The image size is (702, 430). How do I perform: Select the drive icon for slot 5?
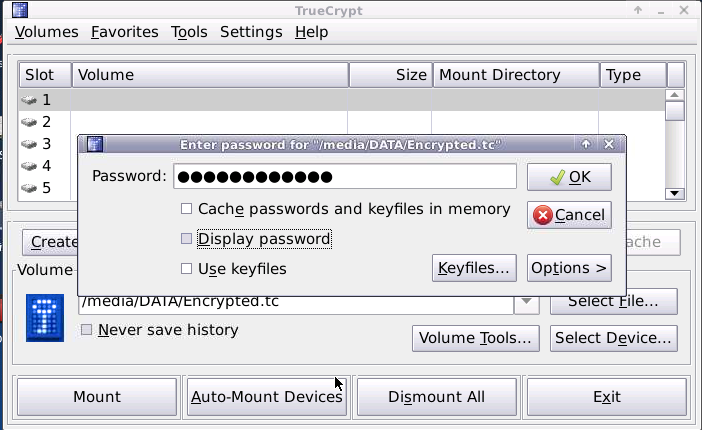click(30, 188)
